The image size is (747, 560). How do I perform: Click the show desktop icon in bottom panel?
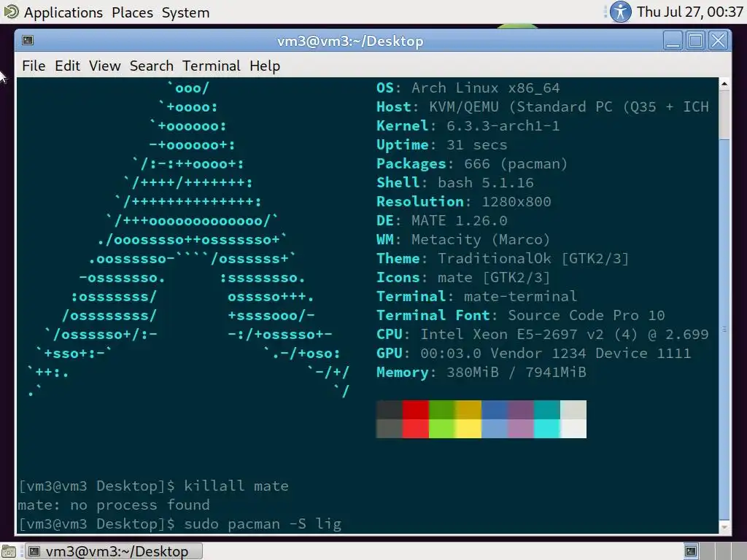click(9, 551)
